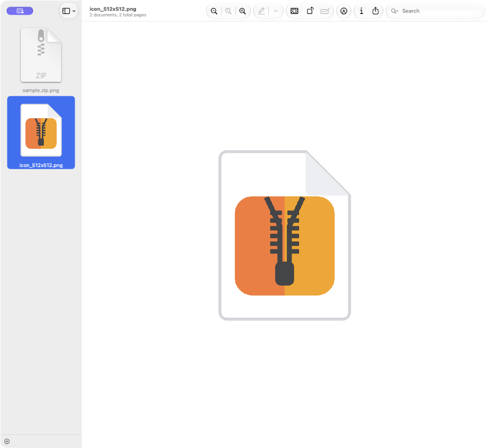Click the Search field

coord(435,11)
